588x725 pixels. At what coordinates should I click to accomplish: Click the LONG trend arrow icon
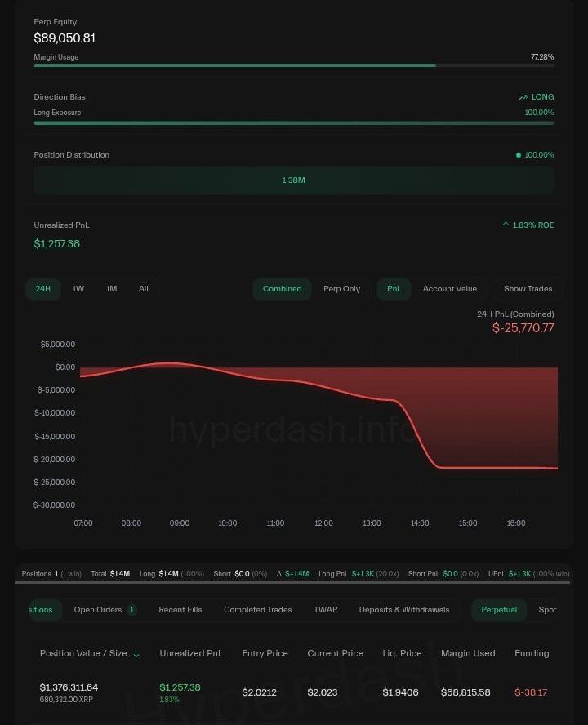click(523, 97)
